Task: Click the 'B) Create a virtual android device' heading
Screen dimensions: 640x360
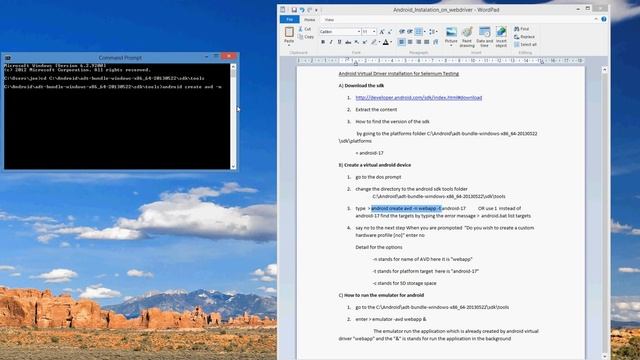Action: 375,165
